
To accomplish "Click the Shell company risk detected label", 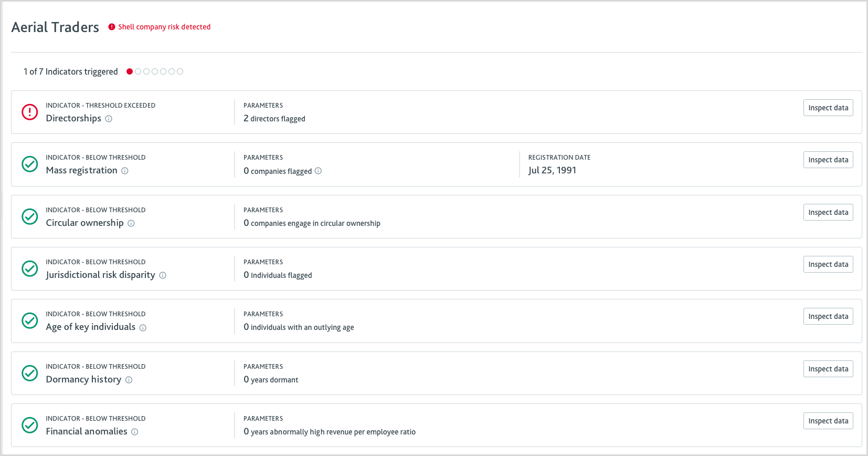I will tap(164, 27).
